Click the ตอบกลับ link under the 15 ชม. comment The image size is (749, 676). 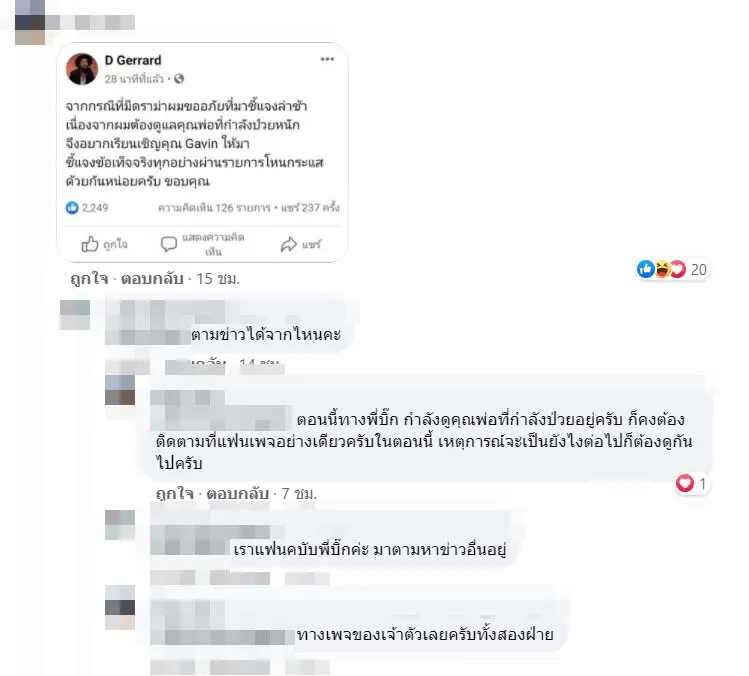[152, 279]
